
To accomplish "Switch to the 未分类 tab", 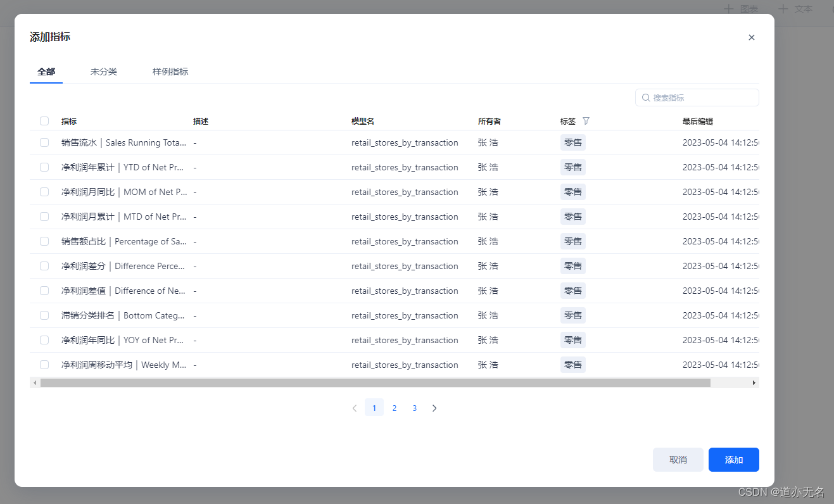I will coord(104,72).
